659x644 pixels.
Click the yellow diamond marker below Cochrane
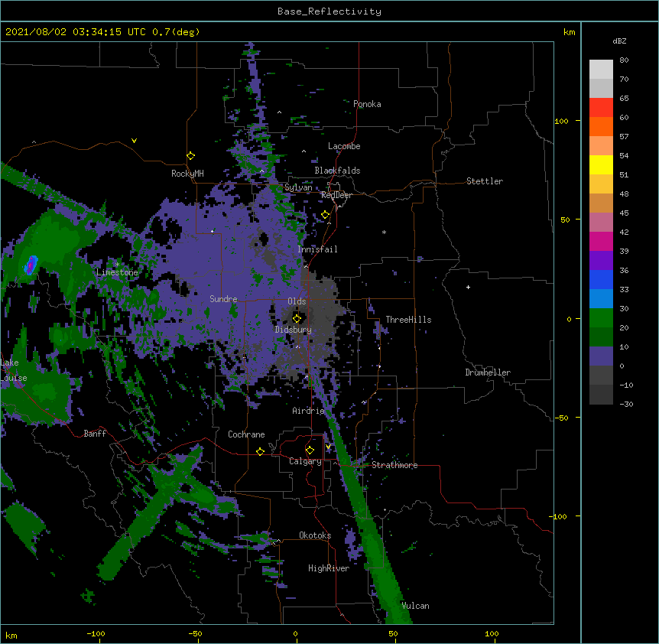(x=260, y=451)
